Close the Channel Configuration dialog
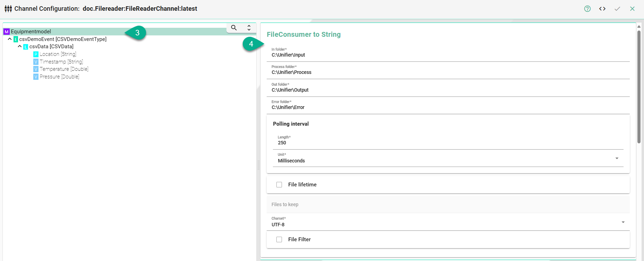The image size is (644, 261). [x=632, y=9]
